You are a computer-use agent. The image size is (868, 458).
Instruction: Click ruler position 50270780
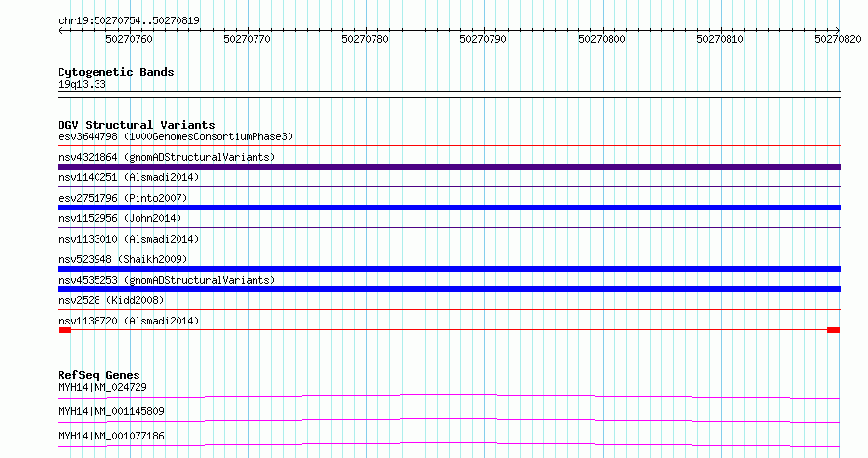pyautogui.click(x=366, y=39)
